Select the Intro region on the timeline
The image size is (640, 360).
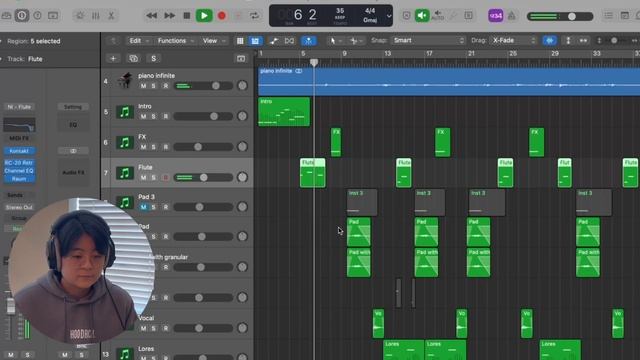[284, 111]
